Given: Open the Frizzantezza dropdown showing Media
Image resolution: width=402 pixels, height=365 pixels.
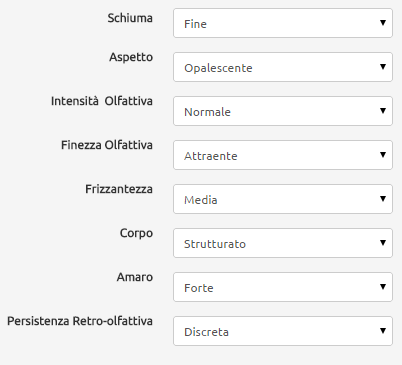Looking at the screenshot, I should tap(283, 199).
